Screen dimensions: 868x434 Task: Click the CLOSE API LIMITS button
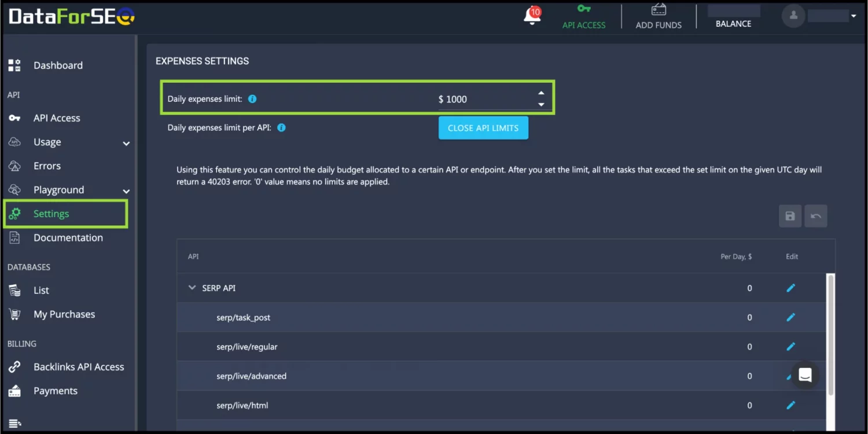[483, 128]
